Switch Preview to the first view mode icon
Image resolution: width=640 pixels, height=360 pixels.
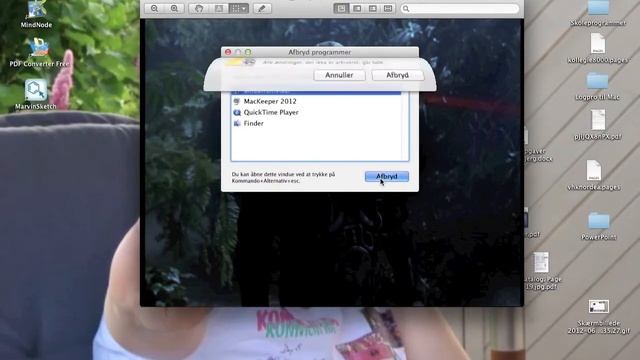point(341,8)
